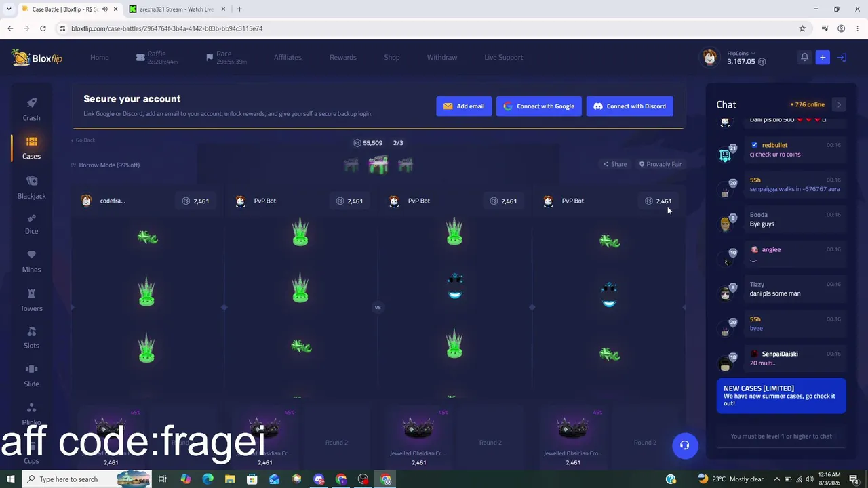Open the Shop page

click(x=392, y=58)
